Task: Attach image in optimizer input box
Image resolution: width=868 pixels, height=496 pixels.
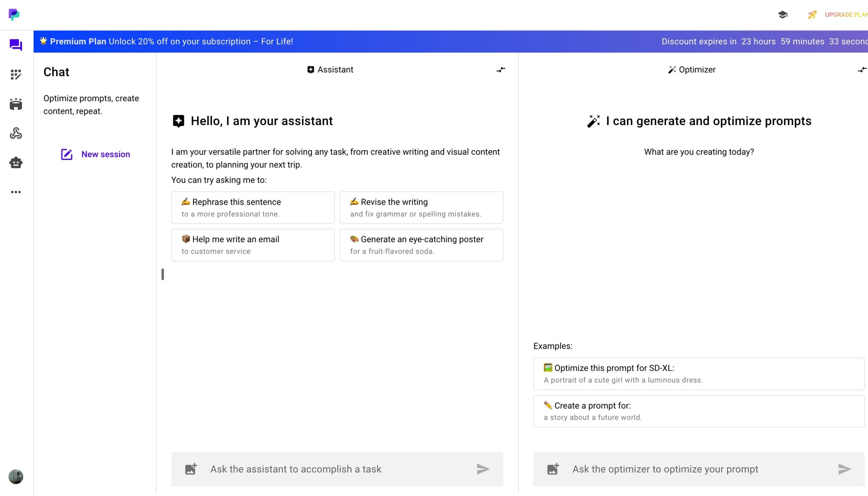Action: tap(553, 469)
